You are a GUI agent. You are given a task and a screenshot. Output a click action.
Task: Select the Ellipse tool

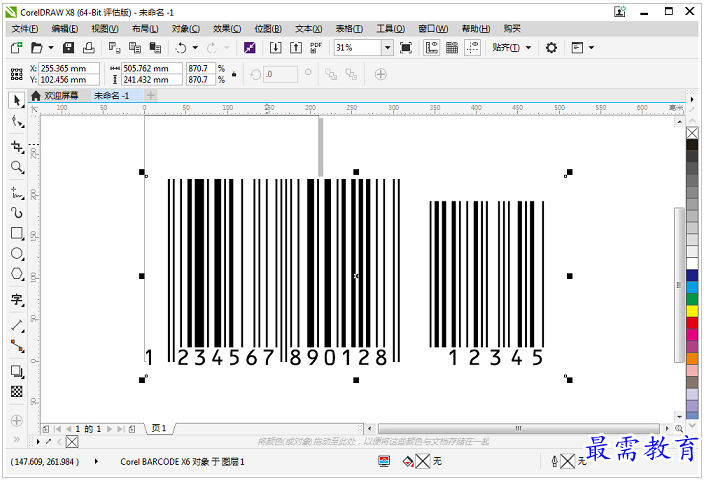[17, 253]
